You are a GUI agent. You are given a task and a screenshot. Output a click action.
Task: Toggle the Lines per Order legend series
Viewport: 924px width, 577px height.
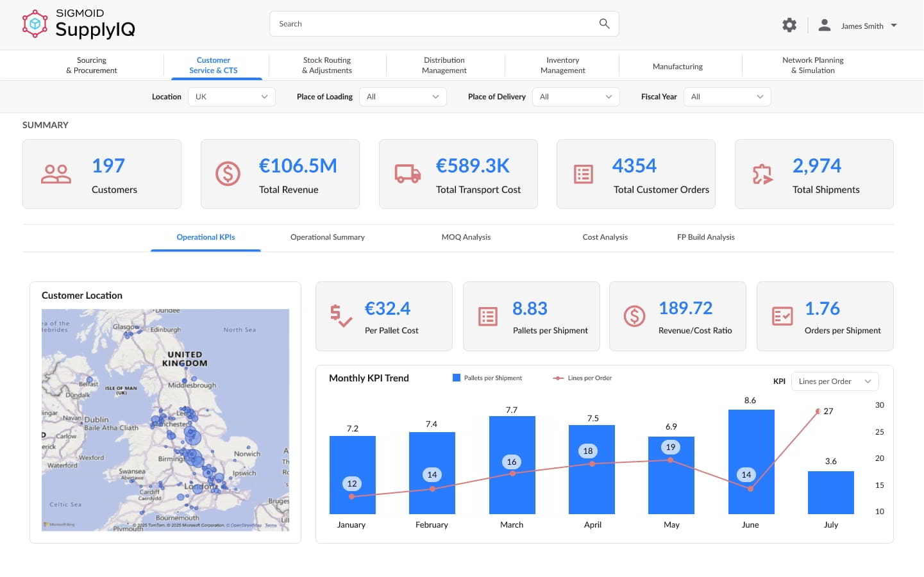[x=582, y=378]
